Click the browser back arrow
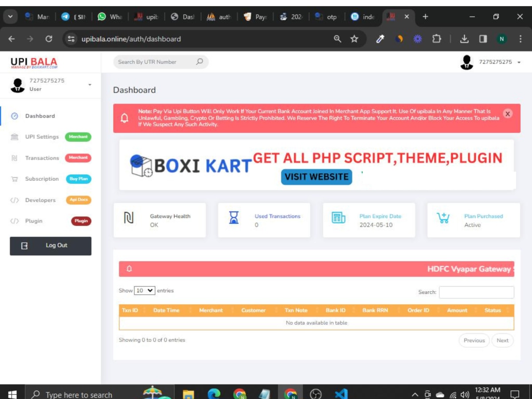 coord(12,39)
